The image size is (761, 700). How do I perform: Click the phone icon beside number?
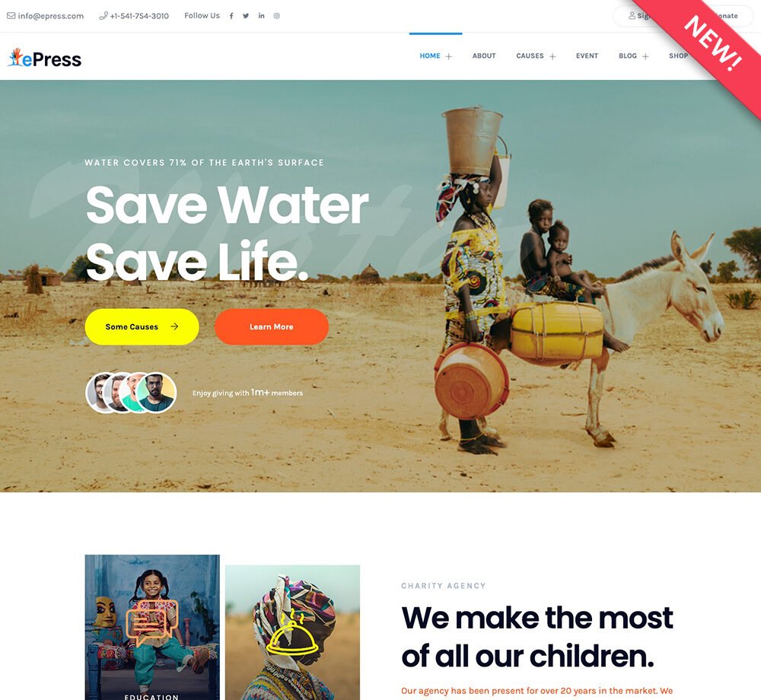(x=103, y=15)
